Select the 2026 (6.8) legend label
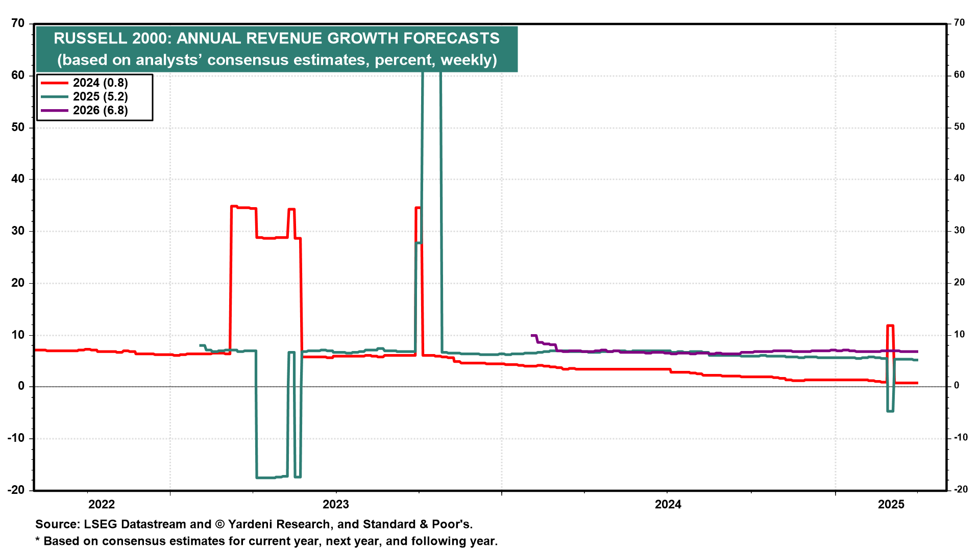Image resolution: width=980 pixels, height=551 pixels. point(100,110)
